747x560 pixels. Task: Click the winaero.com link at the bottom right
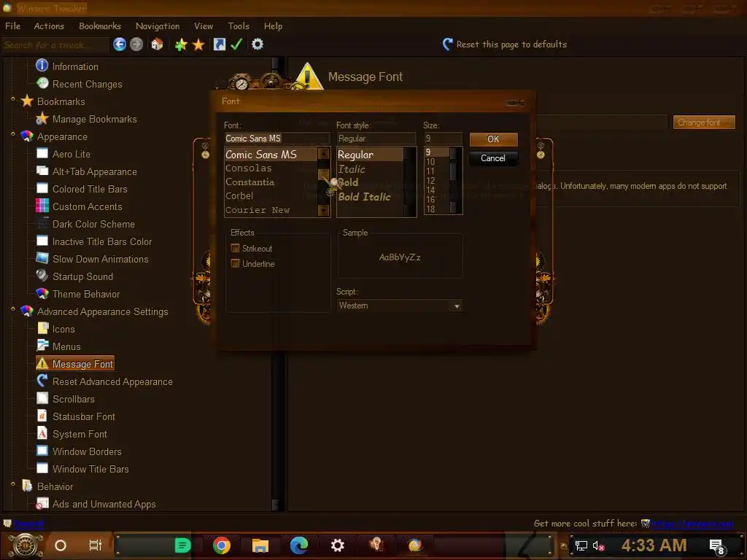click(692, 524)
